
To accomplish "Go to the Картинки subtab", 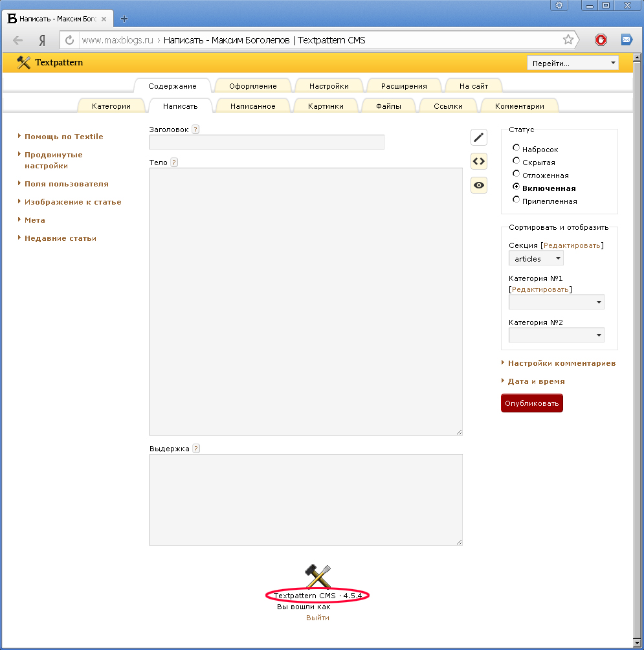I will click(x=326, y=106).
